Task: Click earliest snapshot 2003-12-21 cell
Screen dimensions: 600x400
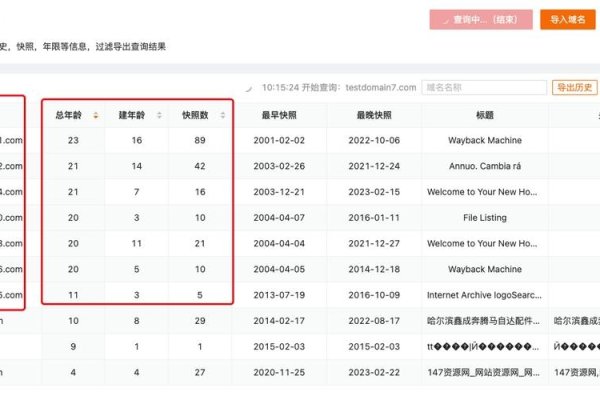Action: (279, 192)
